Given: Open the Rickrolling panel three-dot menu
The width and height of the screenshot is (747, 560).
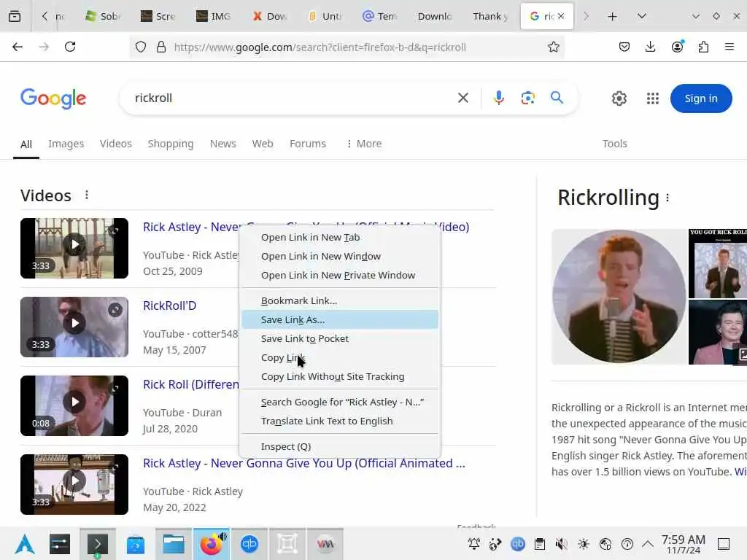Looking at the screenshot, I should pyautogui.click(x=667, y=198).
